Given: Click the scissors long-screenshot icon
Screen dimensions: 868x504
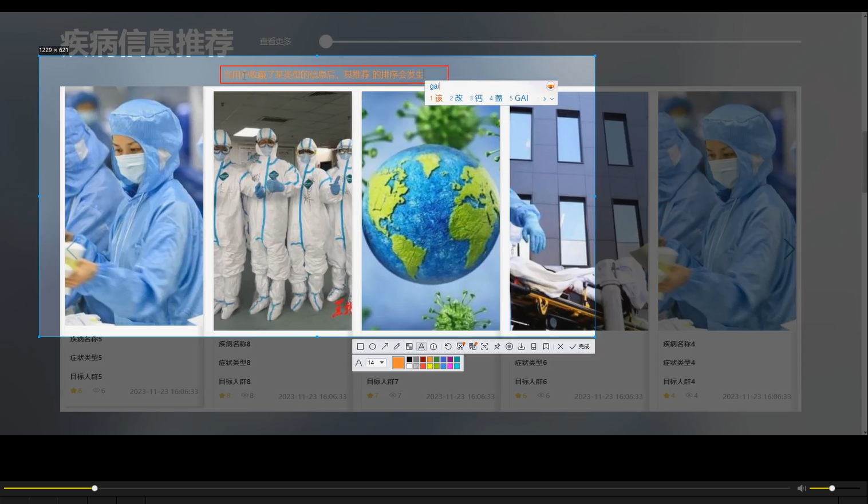Looking at the screenshot, I should click(460, 346).
